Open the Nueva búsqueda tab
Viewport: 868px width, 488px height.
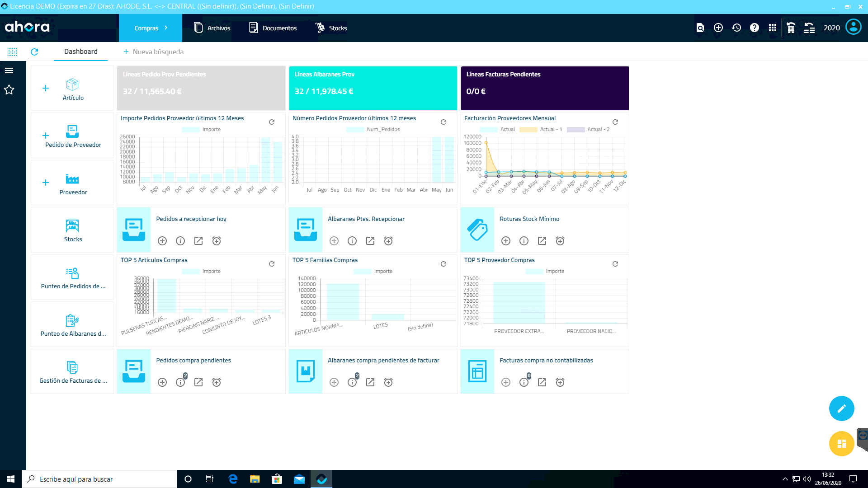154,52
